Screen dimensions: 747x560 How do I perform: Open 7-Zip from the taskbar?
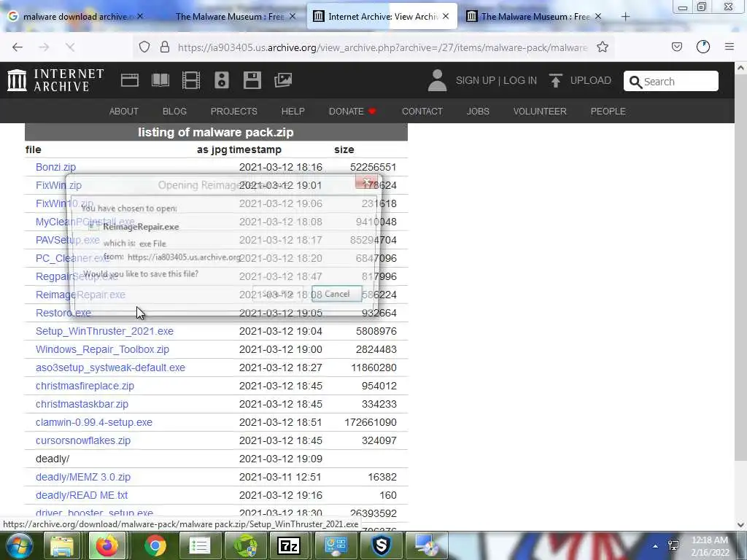[x=289, y=545]
